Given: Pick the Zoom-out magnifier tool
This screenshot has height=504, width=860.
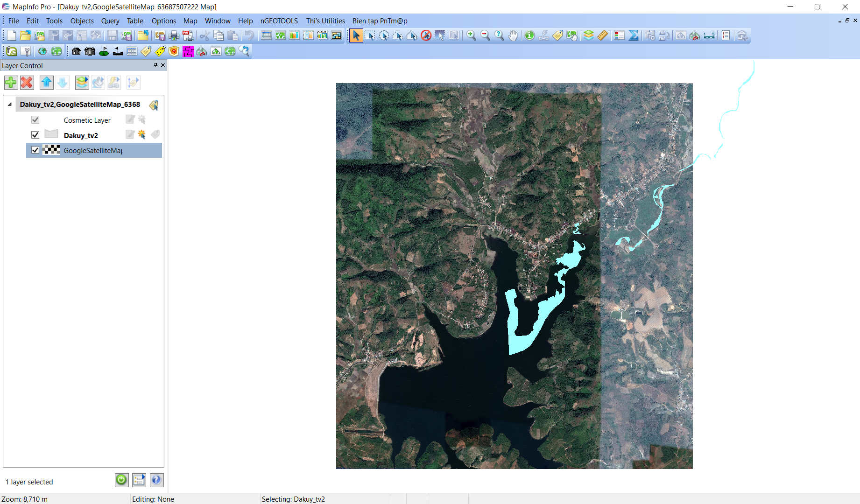Looking at the screenshot, I should click(485, 35).
